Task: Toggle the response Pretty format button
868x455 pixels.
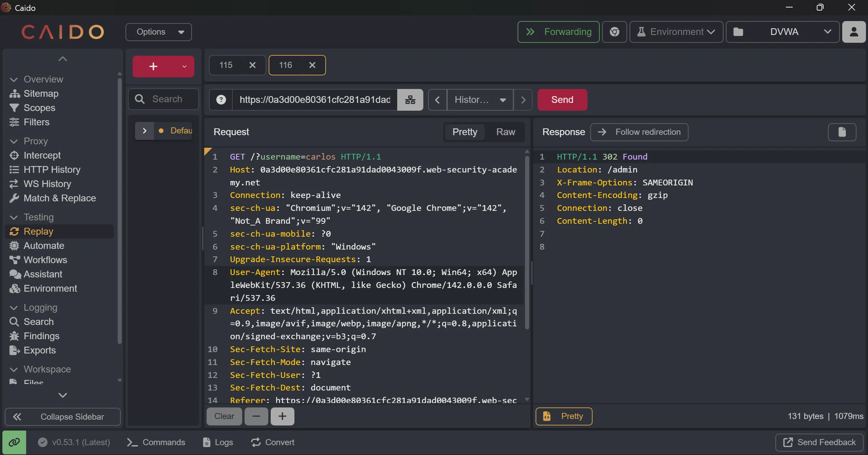Action: 564,416
